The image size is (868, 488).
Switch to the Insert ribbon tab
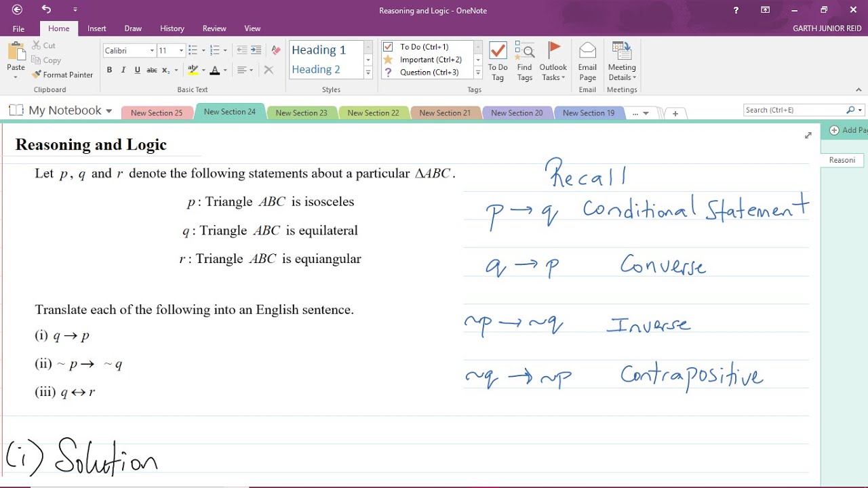97,28
